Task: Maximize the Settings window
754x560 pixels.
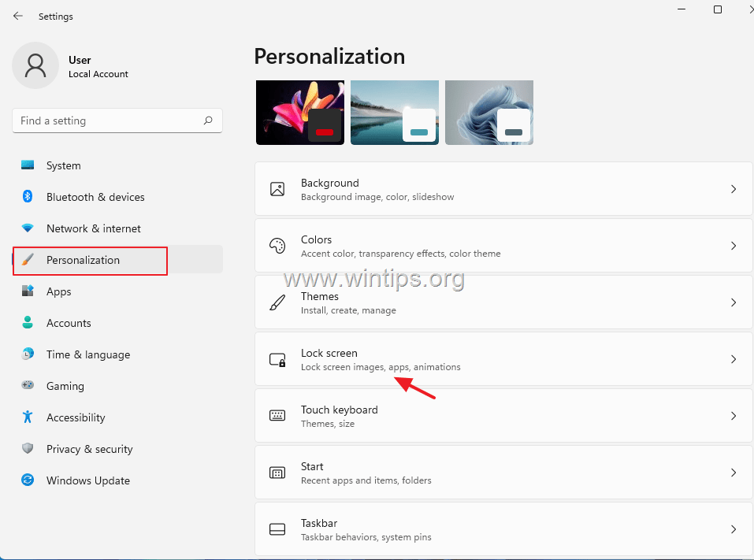Action: [x=718, y=9]
